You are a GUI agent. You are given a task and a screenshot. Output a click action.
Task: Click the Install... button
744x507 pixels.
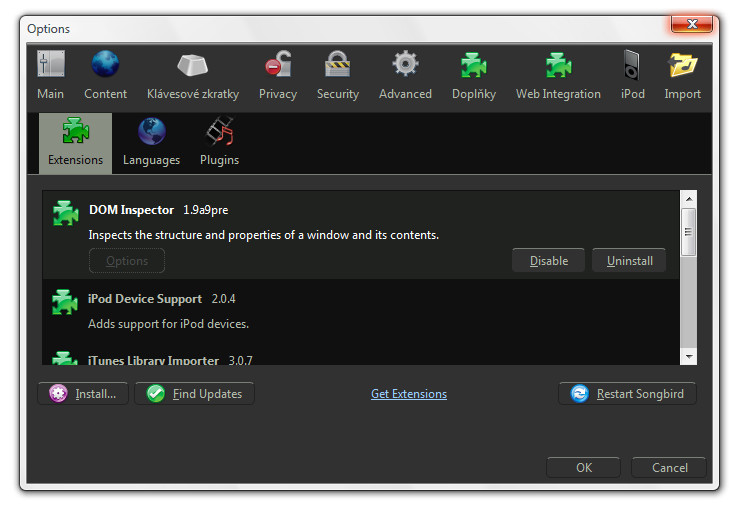tap(83, 394)
